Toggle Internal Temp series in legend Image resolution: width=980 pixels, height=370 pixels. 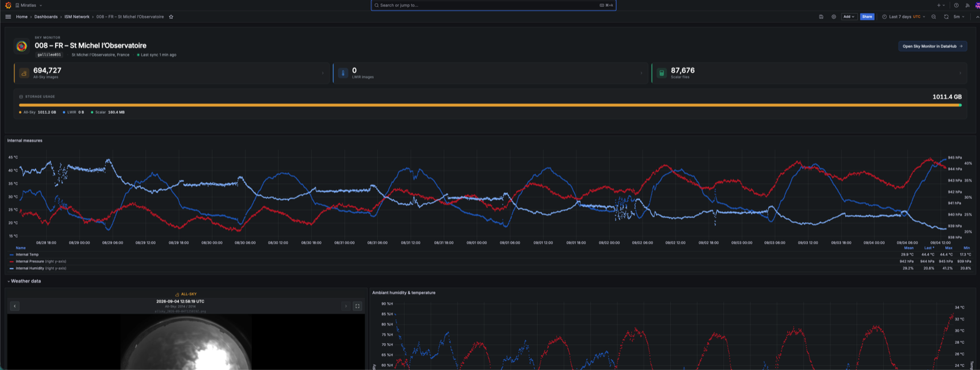(27, 254)
